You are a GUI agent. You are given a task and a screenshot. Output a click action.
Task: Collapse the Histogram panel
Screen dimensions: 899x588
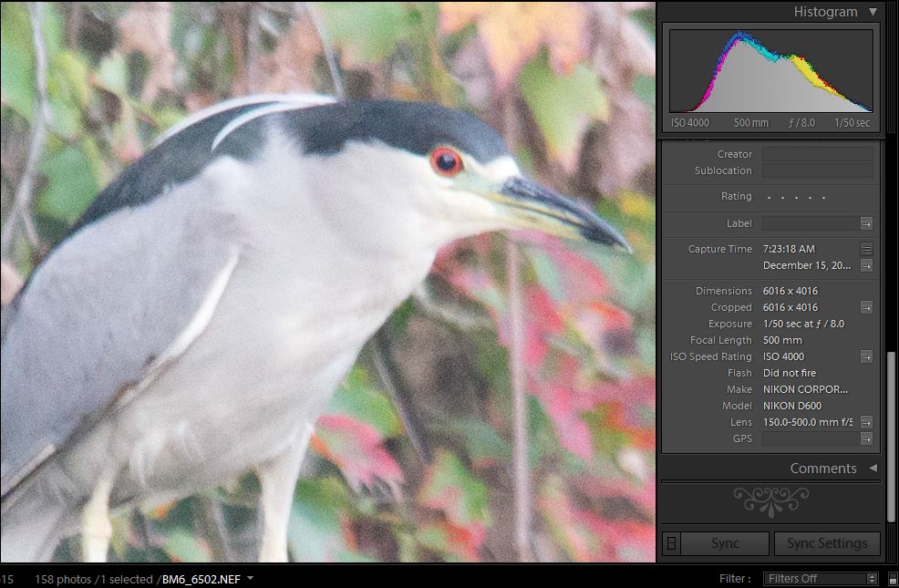point(873,12)
